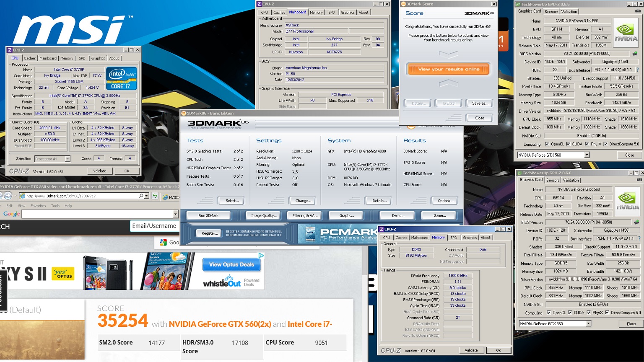The width and height of the screenshot is (644, 362).
Task: Click OK button in CPU-Z CPU window
Action: 127,171
